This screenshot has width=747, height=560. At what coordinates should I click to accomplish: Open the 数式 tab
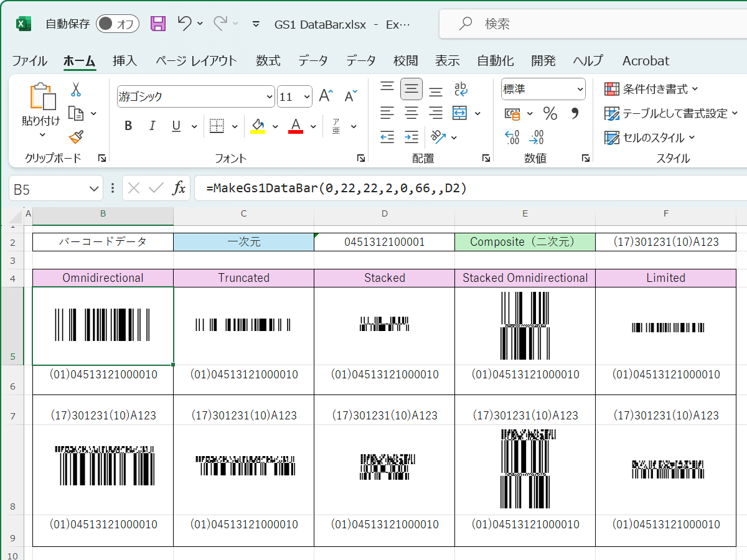[x=268, y=60]
